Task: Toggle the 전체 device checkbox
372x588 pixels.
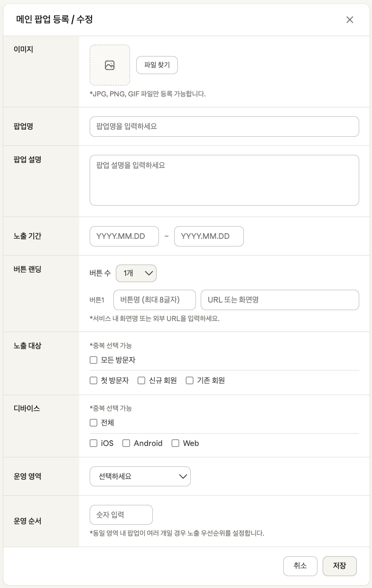Action: (93, 423)
